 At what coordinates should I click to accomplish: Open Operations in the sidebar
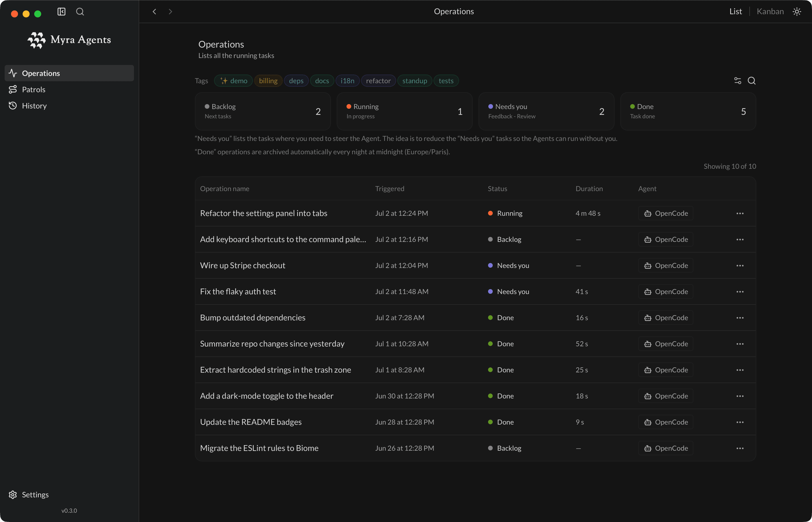tap(69, 73)
